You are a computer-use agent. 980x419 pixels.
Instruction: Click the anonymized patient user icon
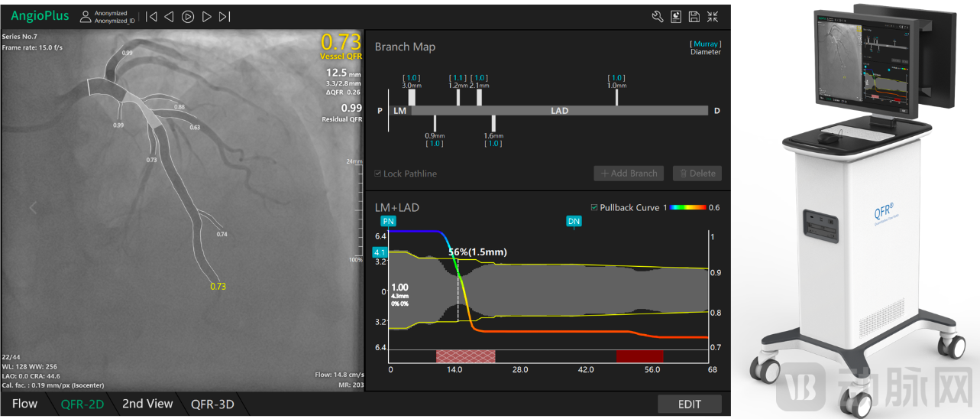coord(86,16)
